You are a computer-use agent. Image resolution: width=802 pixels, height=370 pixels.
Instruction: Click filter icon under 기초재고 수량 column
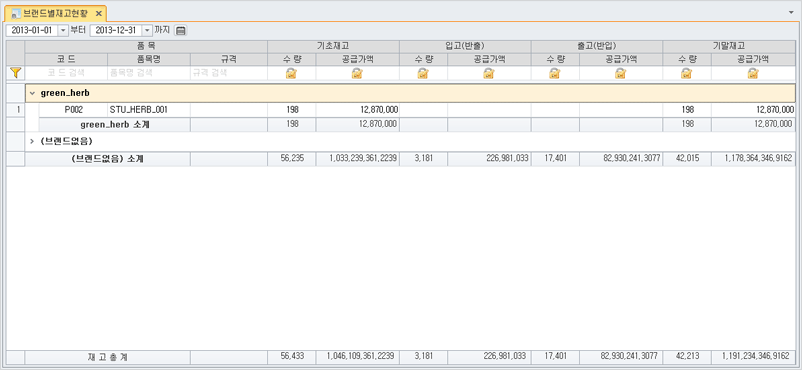coord(292,73)
